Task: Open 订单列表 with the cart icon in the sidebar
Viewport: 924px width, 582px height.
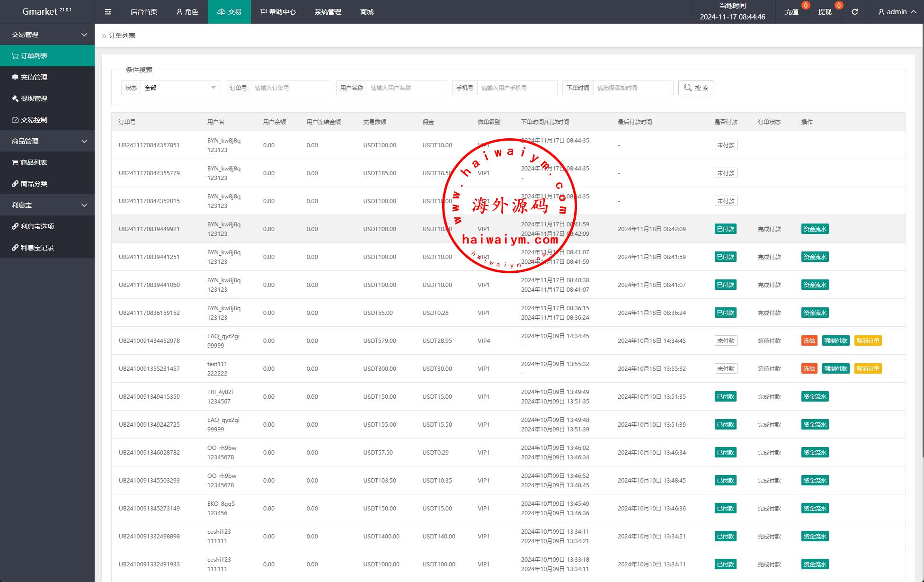Action: [x=34, y=56]
